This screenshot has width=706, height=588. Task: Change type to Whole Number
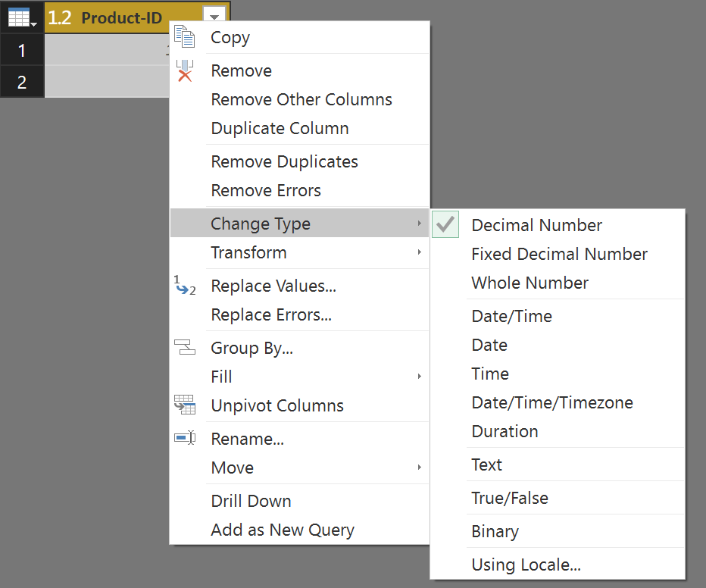pos(558,283)
